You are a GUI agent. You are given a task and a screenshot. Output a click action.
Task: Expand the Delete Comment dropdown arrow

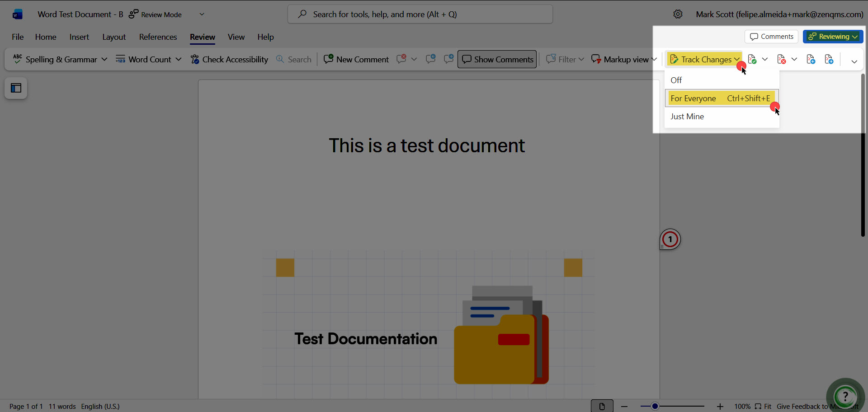pos(414,59)
